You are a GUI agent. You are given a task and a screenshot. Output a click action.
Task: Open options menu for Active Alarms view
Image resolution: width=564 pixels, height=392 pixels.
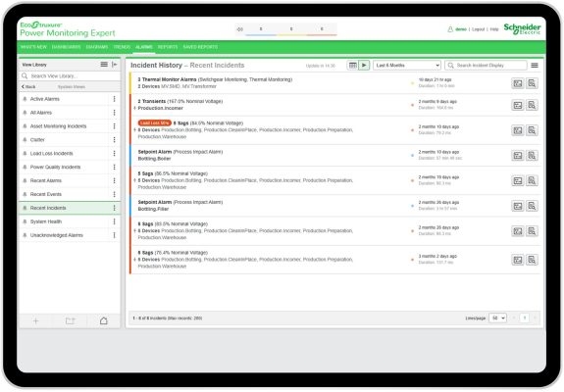point(114,99)
